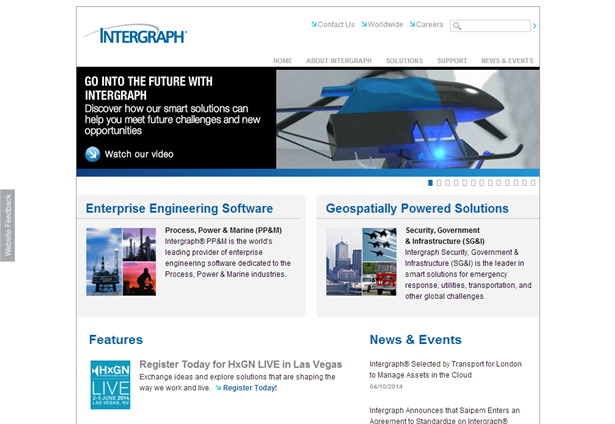Screen dimensions: 615x424
Task: Go to the HOME menu item
Action: (282, 61)
